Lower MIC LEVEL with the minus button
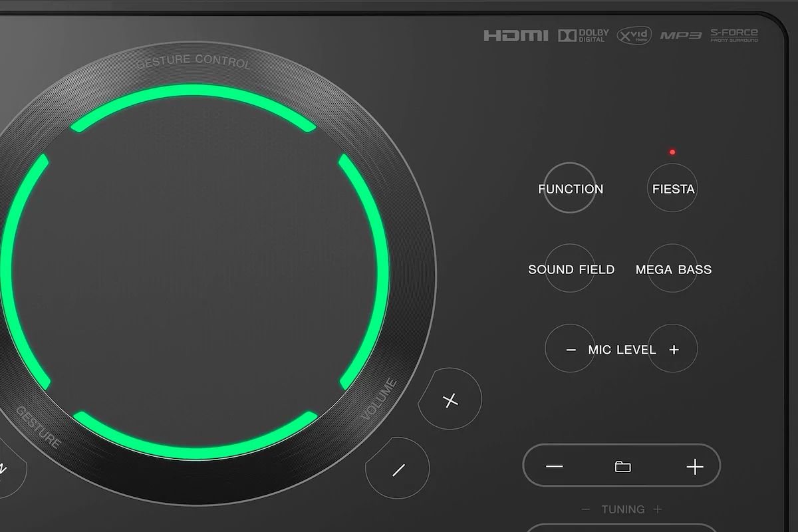 click(571, 349)
